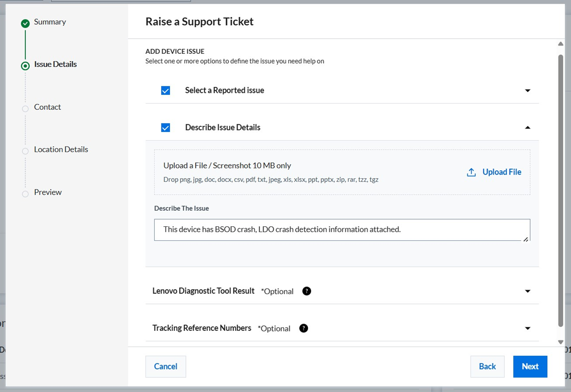The width and height of the screenshot is (571, 392).
Task: Open the Contact step label
Action: (x=48, y=107)
